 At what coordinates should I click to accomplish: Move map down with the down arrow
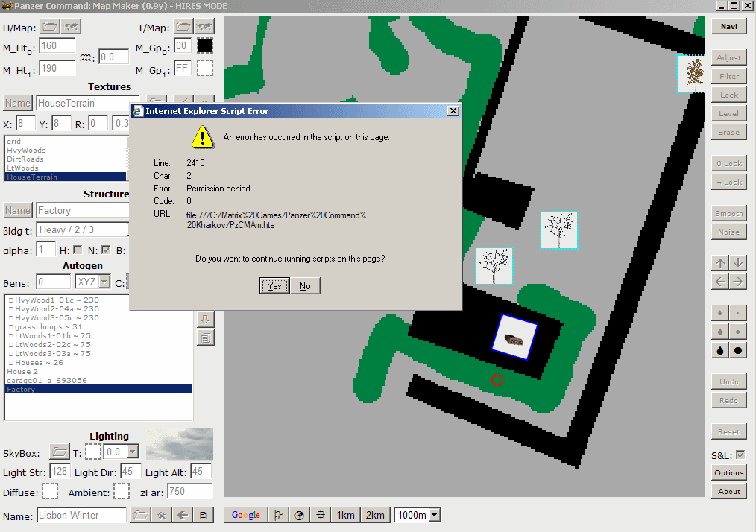tap(738, 263)
